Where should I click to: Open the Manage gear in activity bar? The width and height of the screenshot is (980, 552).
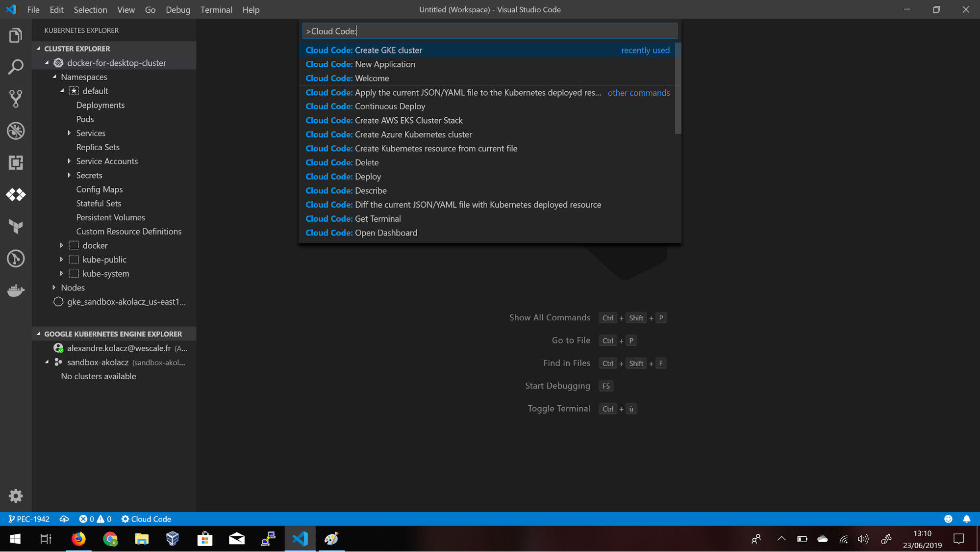16,496
